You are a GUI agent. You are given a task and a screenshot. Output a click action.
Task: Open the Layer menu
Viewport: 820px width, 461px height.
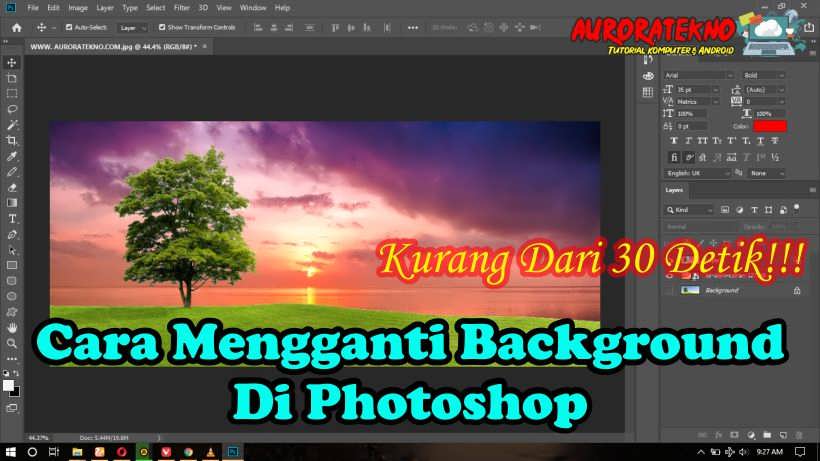pos(105,8)
